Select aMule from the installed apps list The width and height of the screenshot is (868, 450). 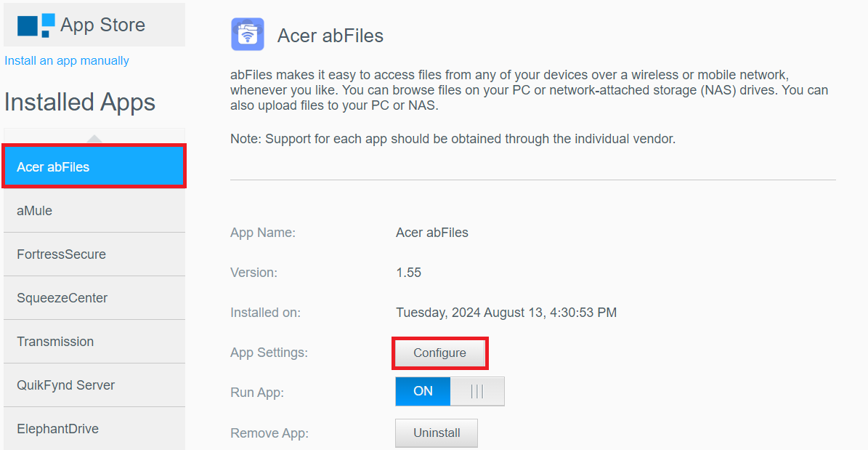click(93, 210)
